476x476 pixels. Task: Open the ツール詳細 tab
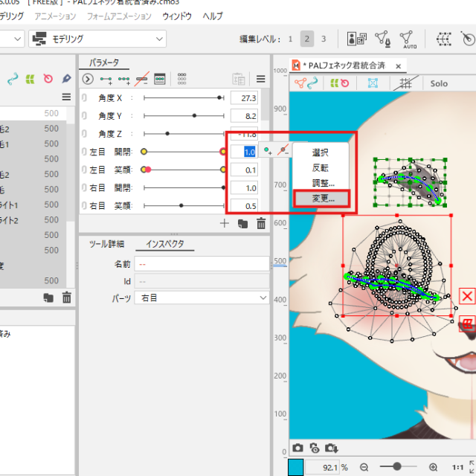click(106, 244)
